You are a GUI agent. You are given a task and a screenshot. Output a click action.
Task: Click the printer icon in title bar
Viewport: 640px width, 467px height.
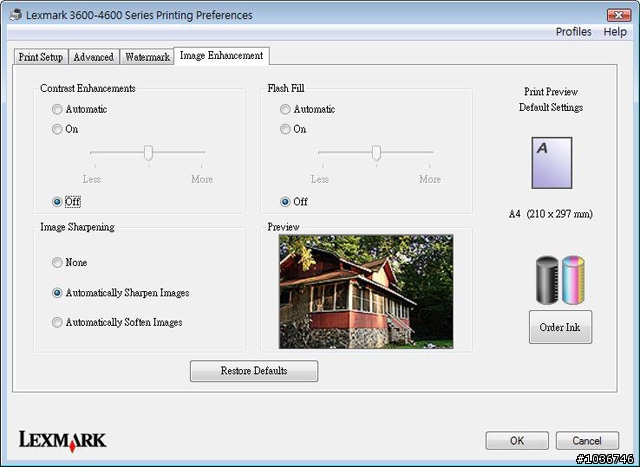pyautogui.click(x=15, y=15)
